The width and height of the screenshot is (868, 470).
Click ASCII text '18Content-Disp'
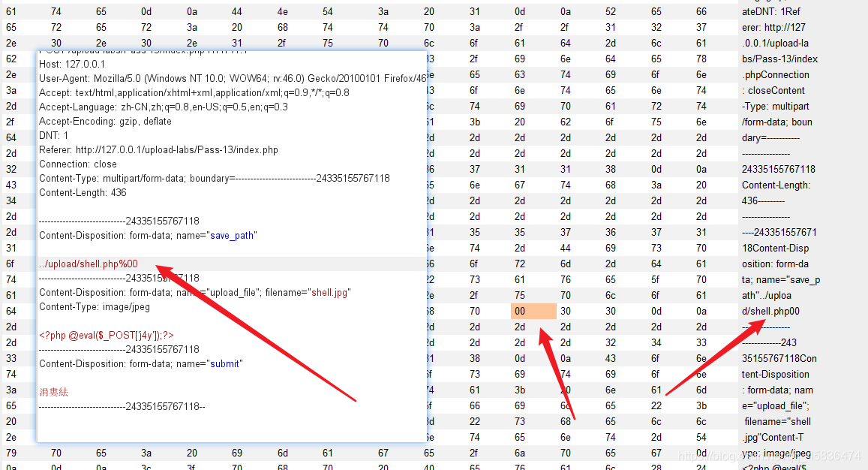[776, 249]
